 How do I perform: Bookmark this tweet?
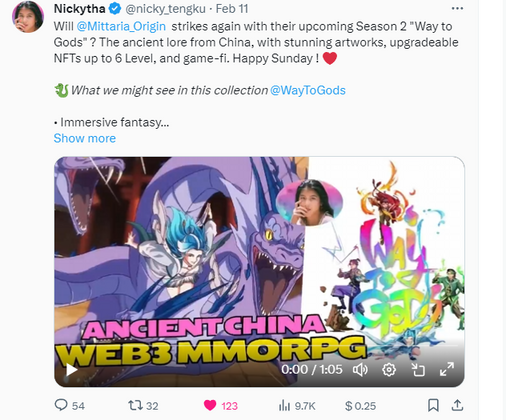point(433,405)
